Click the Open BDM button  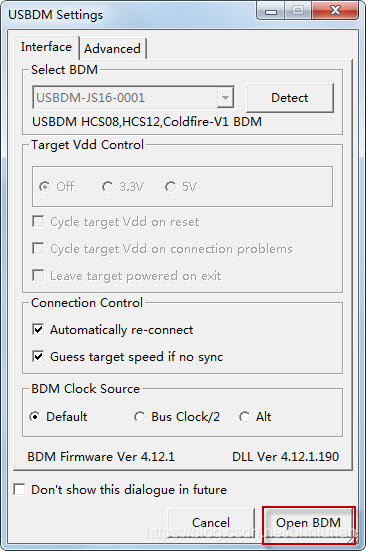point(309,523)
